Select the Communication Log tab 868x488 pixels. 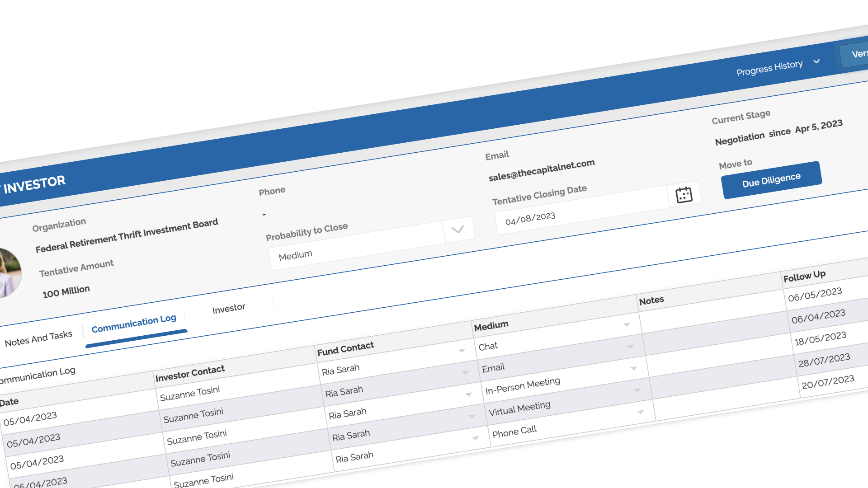coord(134,322)
